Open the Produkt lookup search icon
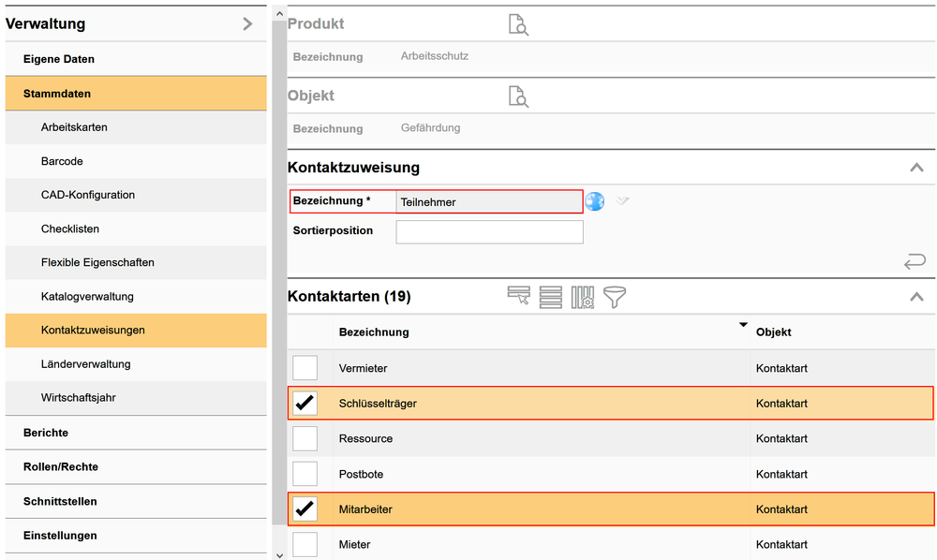This screenshot has width=937, height=560. pyautogui.click(x=518, y=24)
